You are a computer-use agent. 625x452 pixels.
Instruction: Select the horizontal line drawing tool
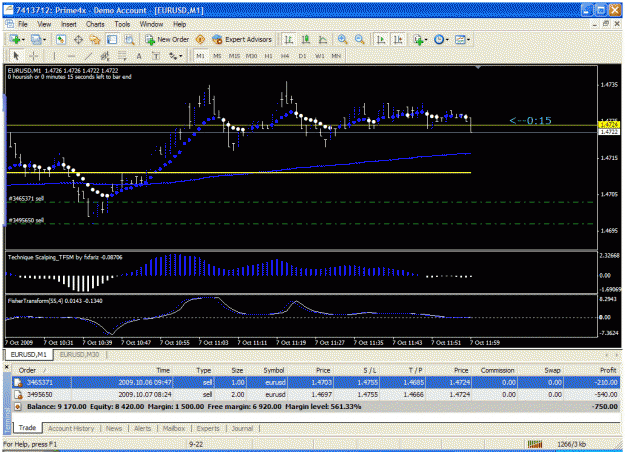pos(71,56)
